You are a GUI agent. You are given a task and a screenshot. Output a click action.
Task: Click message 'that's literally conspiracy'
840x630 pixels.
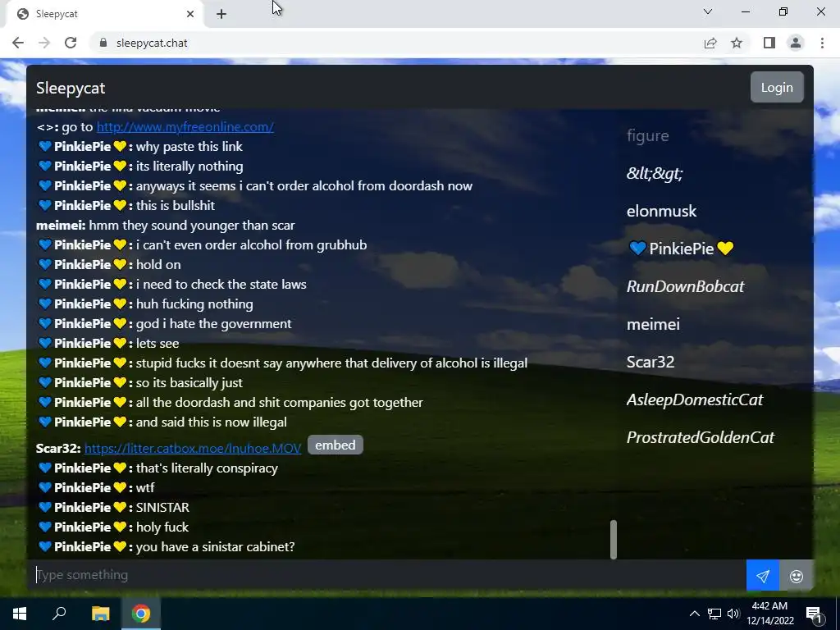[x=207, y=468]
